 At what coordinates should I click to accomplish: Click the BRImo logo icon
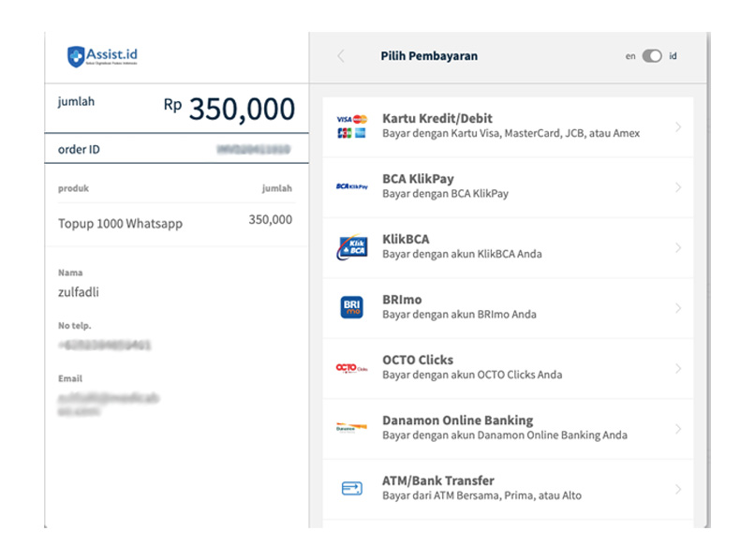pyautogui.click(x=352, y=307)
